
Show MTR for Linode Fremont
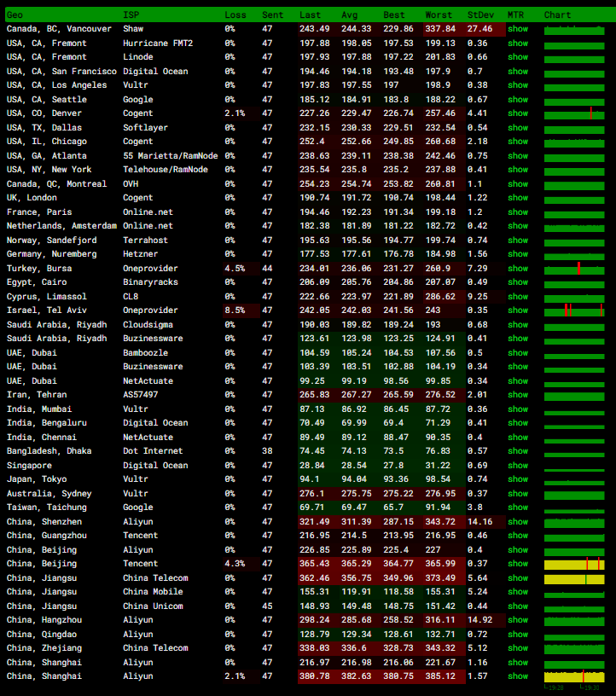click(518, 57)
